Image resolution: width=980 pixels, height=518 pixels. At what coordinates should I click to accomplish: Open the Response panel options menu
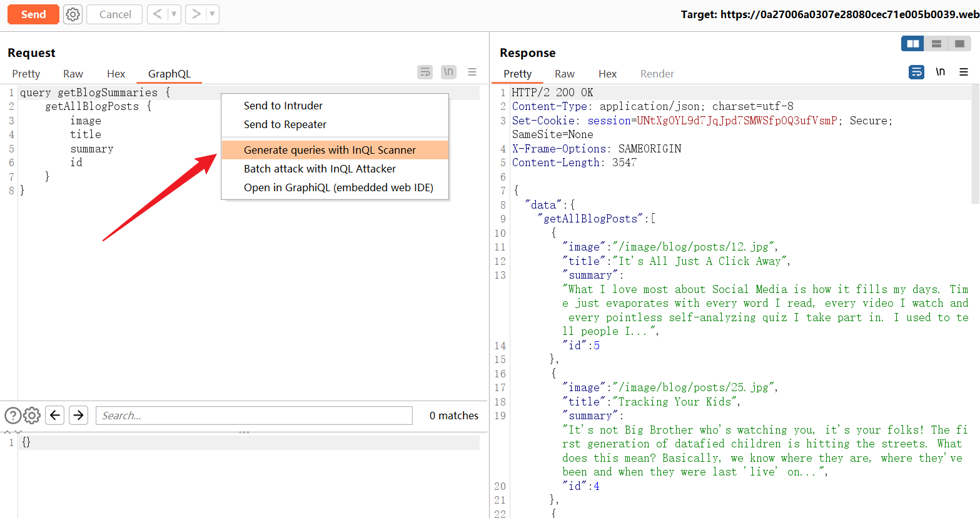coord(964,72)
